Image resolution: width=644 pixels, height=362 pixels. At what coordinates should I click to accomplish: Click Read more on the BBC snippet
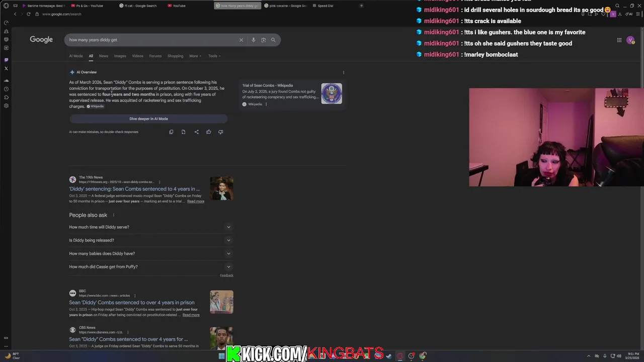(x=191, y=315)
